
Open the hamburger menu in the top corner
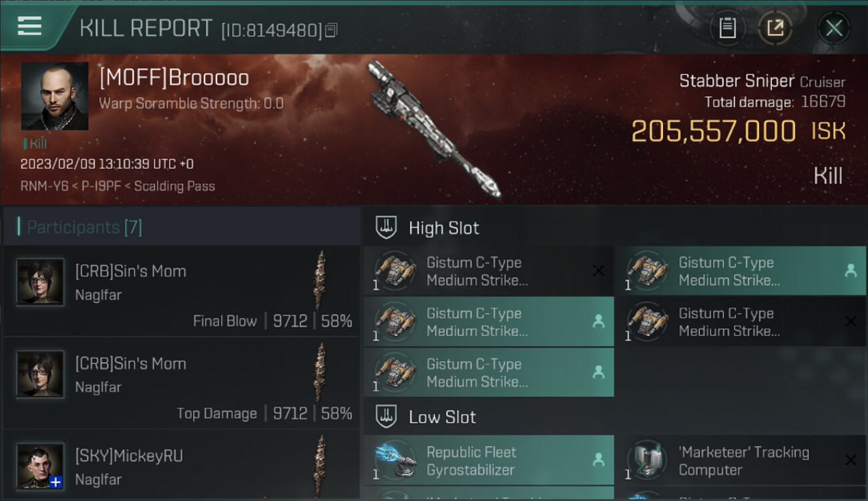click(29, 27)
